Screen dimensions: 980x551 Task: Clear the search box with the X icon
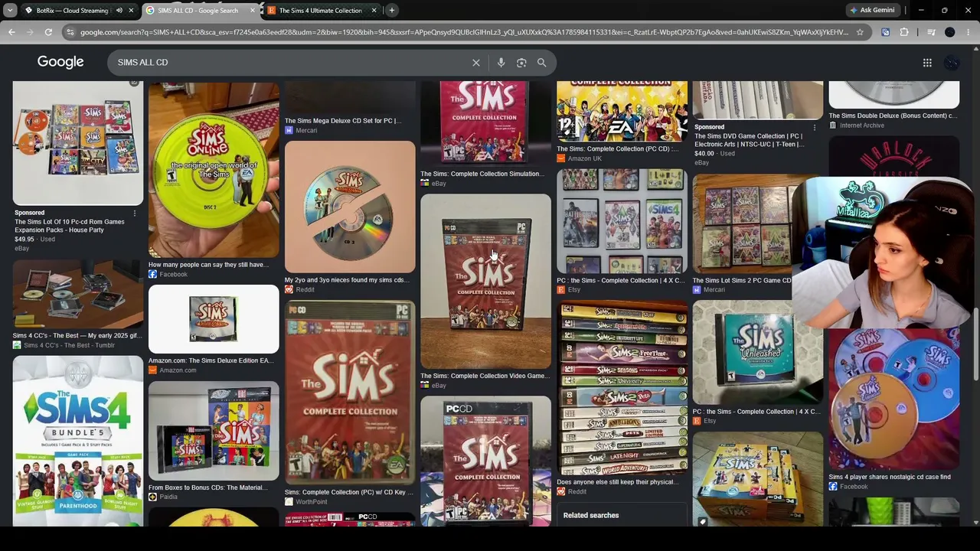(x=475, y=63)
